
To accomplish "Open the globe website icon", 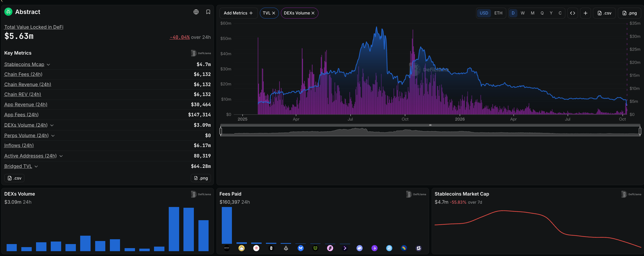I will (x=196, y=12).
